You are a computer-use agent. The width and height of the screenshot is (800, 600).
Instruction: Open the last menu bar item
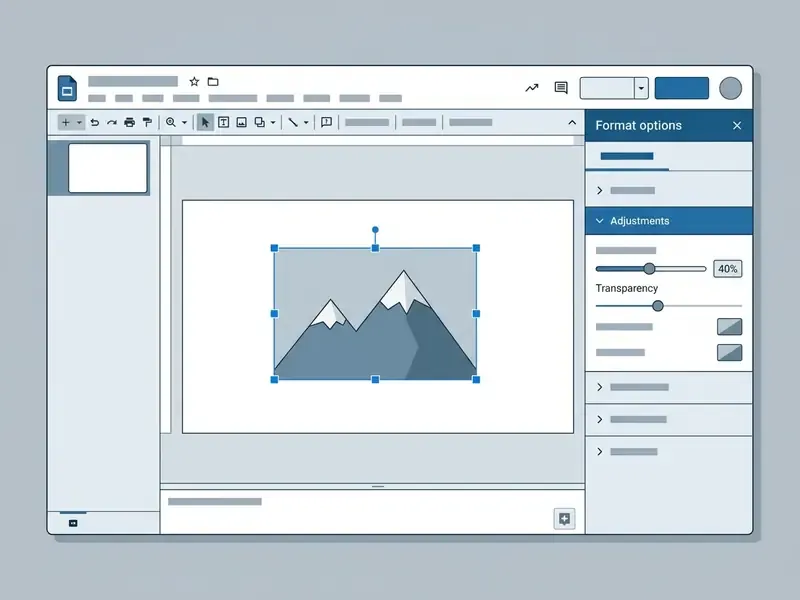point(390,98)
